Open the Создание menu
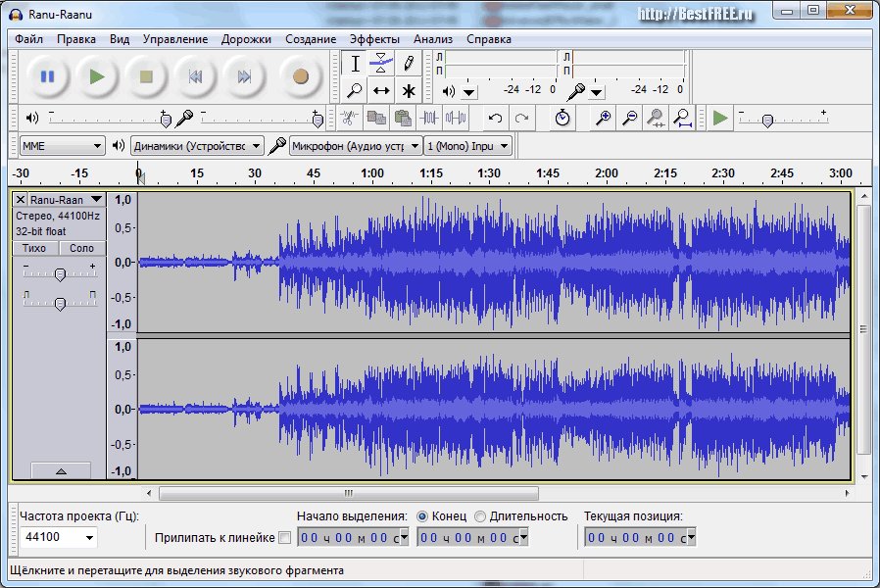The height and width of the screenshot is (588, 880). (x=311, y=39)
